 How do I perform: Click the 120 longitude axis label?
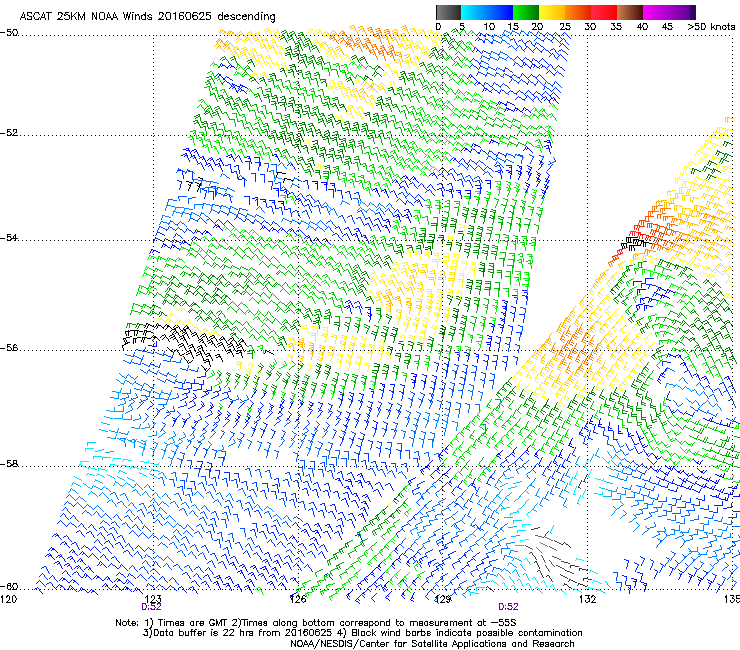pyautogui.click(x=8, y=599)
